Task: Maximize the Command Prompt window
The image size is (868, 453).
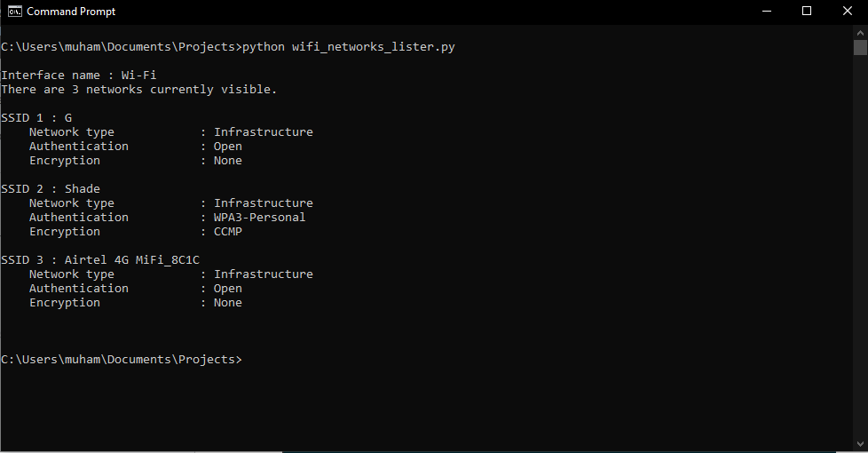Action: (x=806, y=12)
